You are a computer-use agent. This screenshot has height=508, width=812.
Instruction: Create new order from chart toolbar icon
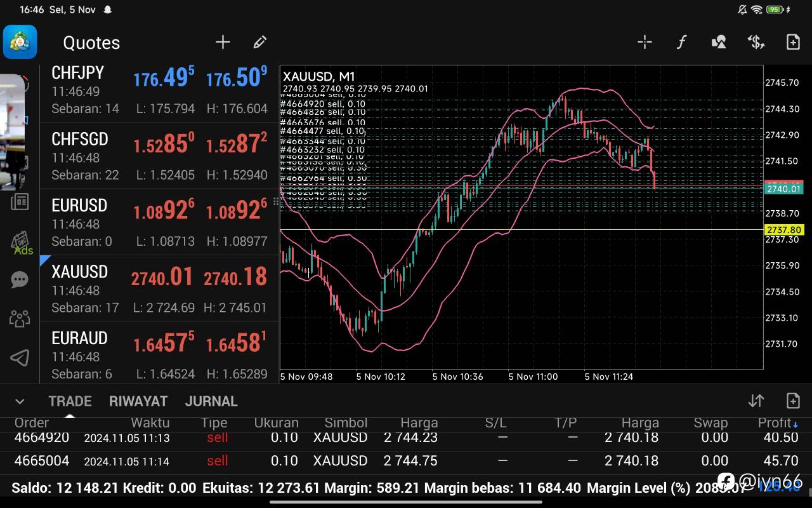(793, 42)
